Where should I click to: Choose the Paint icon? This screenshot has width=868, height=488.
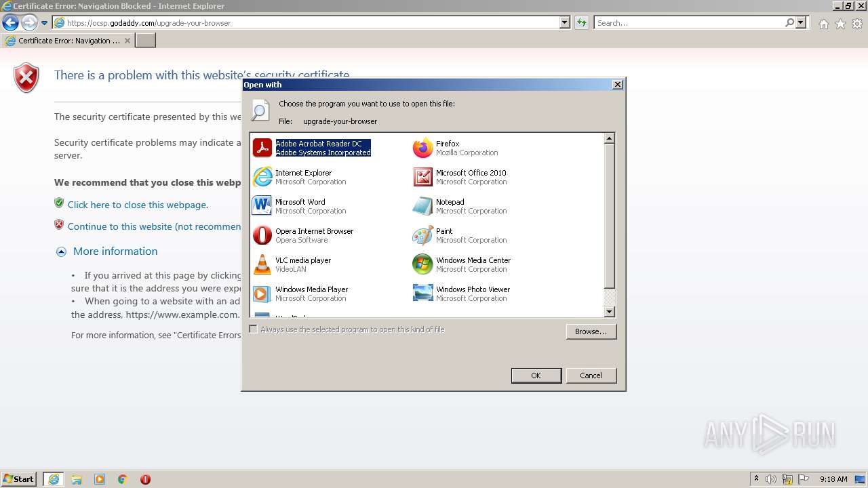[422, 235]
